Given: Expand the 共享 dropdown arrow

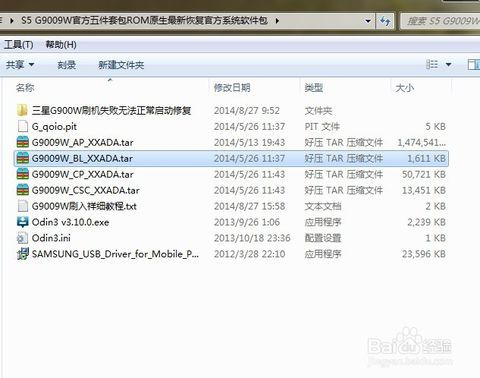Looking at the screenshot, I should (31, 64).
